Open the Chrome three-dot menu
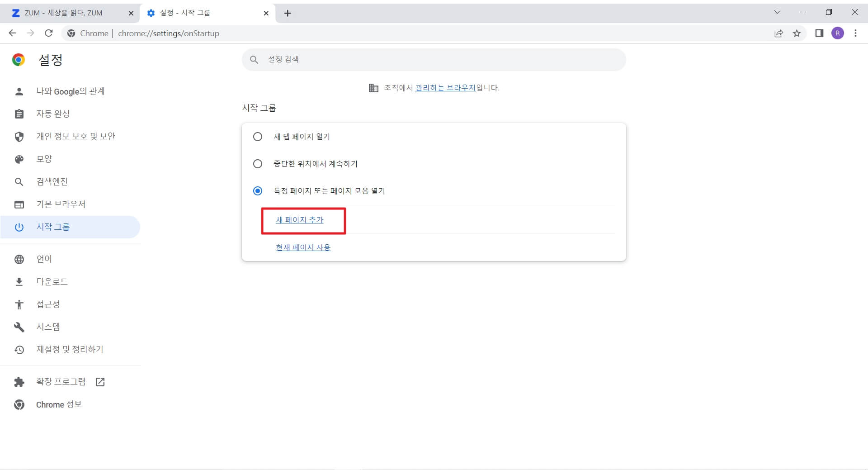 pos(855,33)
